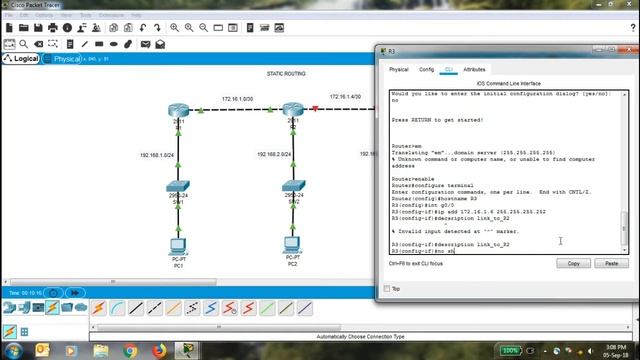Open the CLI tab in R3
This screenshot has height=360, width=640.
[x=449, y=69]
